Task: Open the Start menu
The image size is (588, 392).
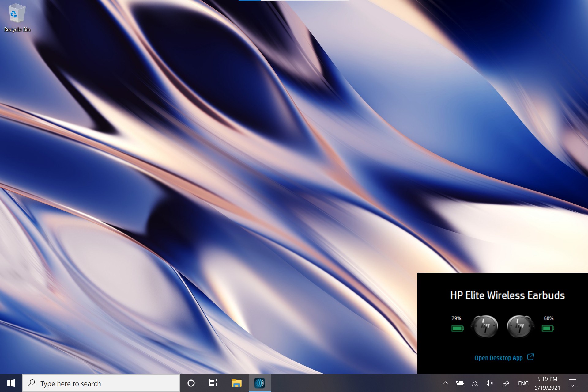Action: 11,383
